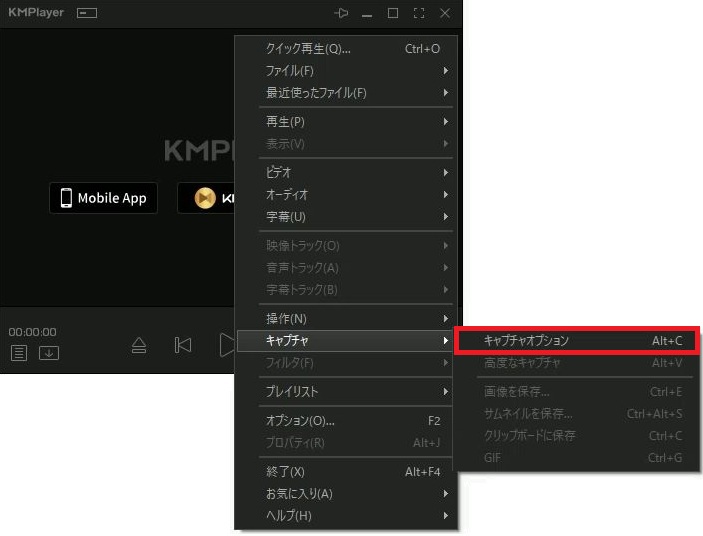Open the オーディオ submenu

point(287,194)
